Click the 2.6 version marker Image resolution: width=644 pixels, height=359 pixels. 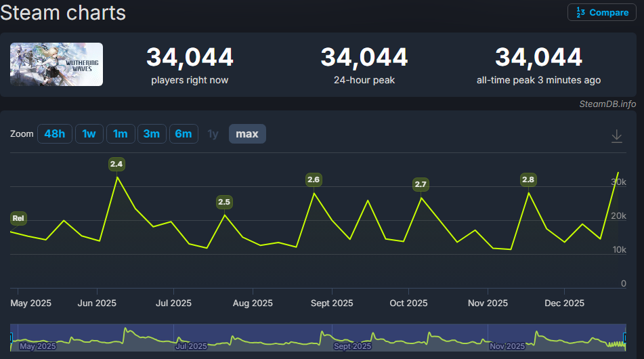click(x=314, y=179)
